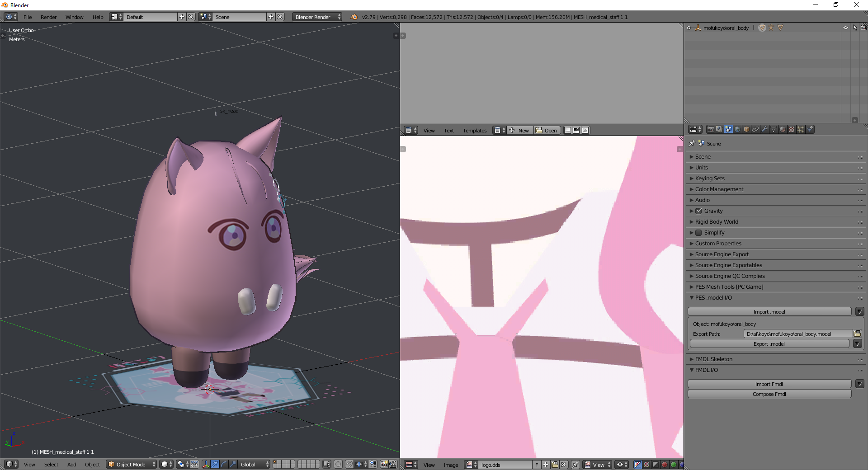Open the Data properties tab (triangle vertices icon)
The height and width of the screenshot is (470, 868).
(774, 129)
